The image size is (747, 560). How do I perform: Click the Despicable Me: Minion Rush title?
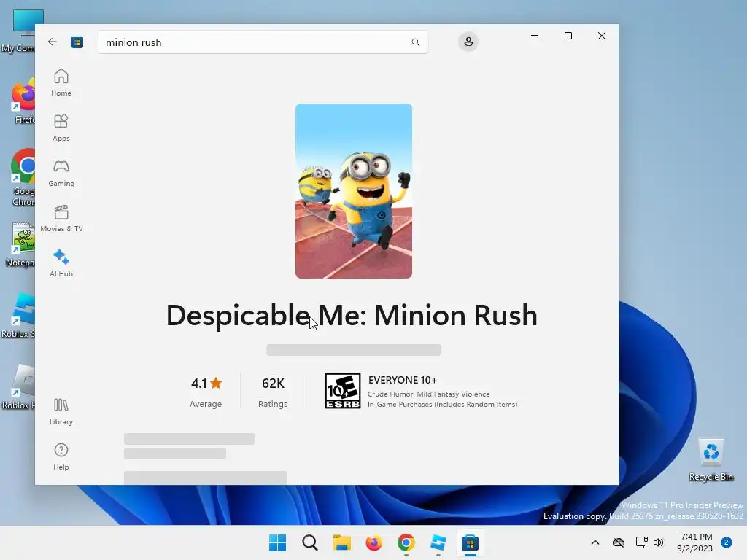tap(352, 315)
